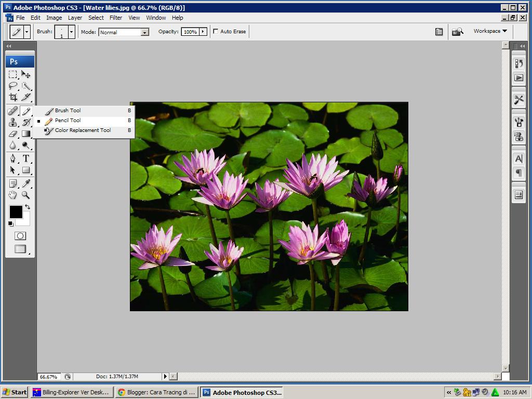Image resolution: width=532 pixels, height=399 pixels.
Task: Select the Move tool
Action: 26,74
